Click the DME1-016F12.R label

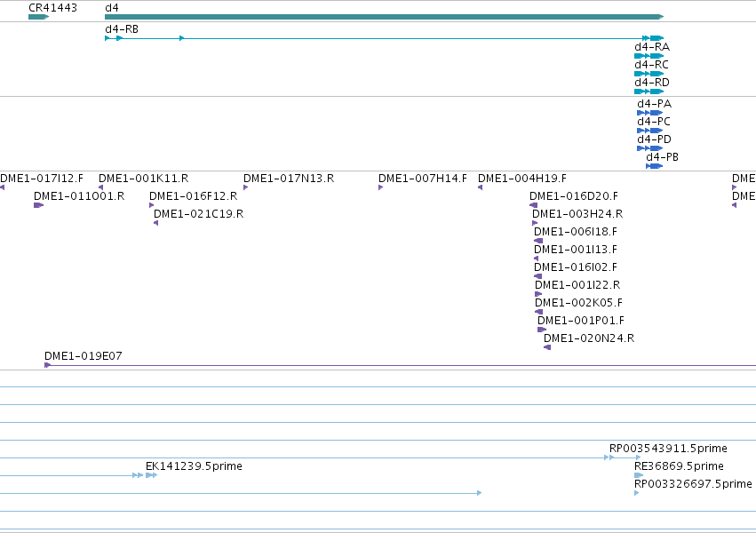tap(194, 196)
